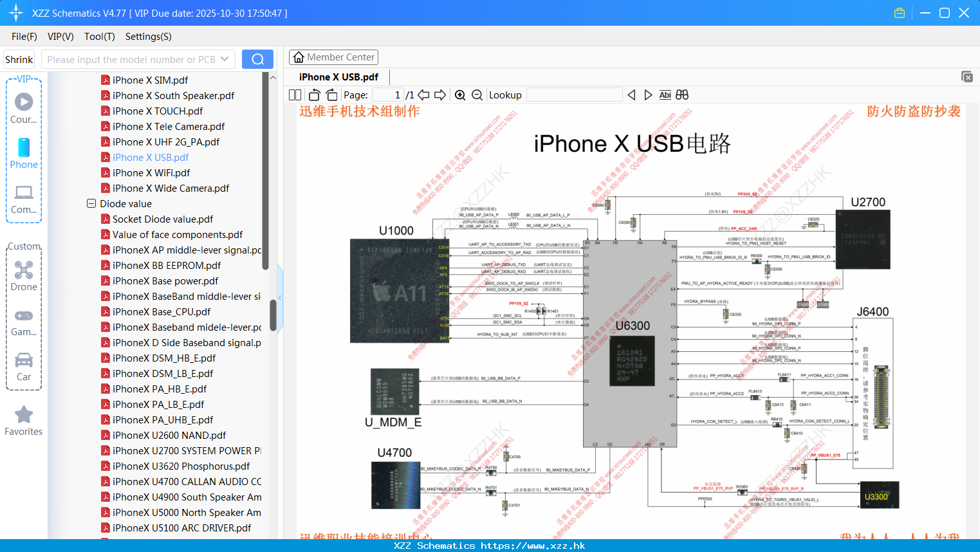Screen dimensions: 980x552
Task: Open the VIP(V) menu
Action: tap(60, 37)
